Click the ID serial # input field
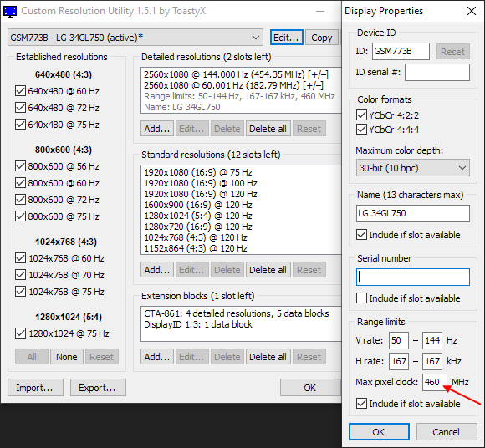The height and width of the screenshot is (448, 485). tap(437, 73)
